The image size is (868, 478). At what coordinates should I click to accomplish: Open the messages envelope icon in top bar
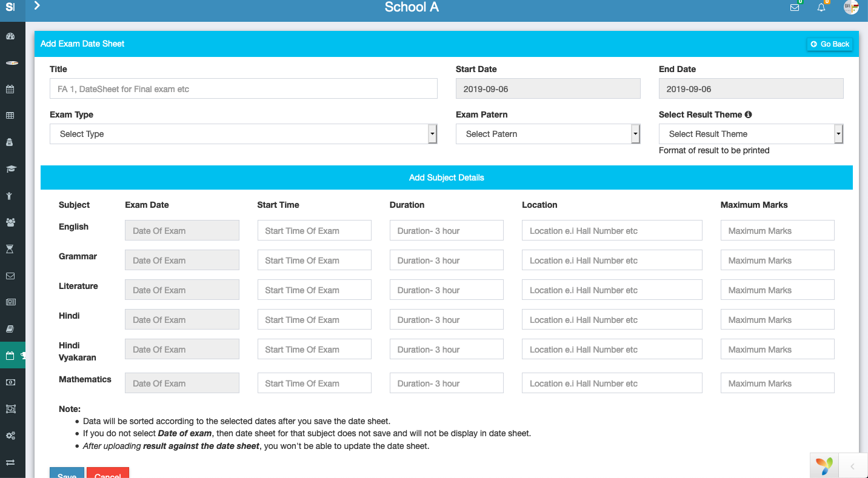point(795,8)
